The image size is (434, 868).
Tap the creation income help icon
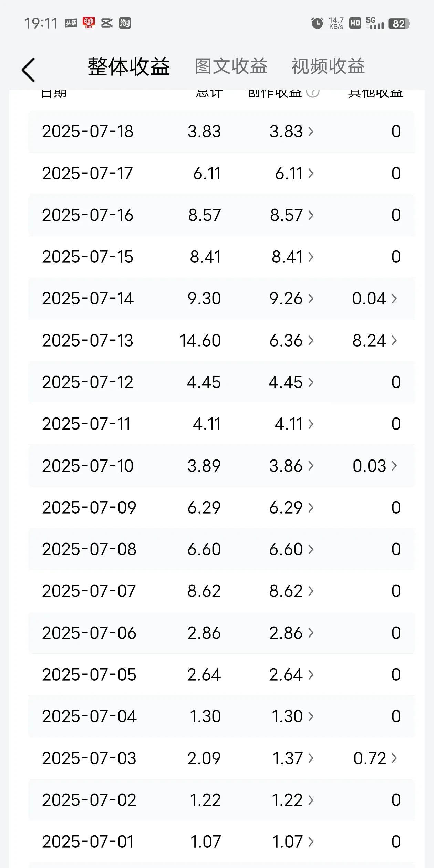pyautogui.click(x=313, y=92)
